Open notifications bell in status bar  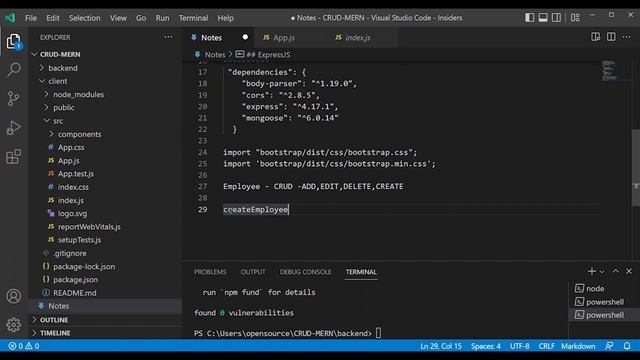tap(627, 346)
